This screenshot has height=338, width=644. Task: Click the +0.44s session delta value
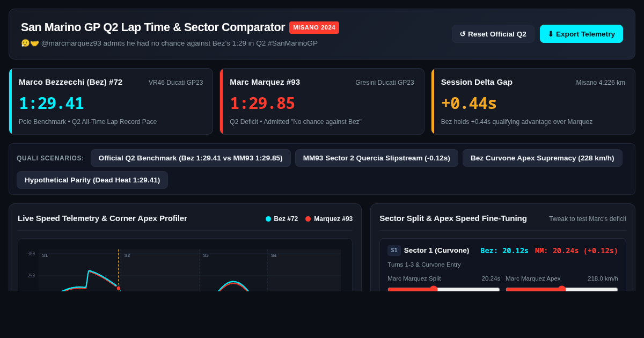(x=469, y=103)
